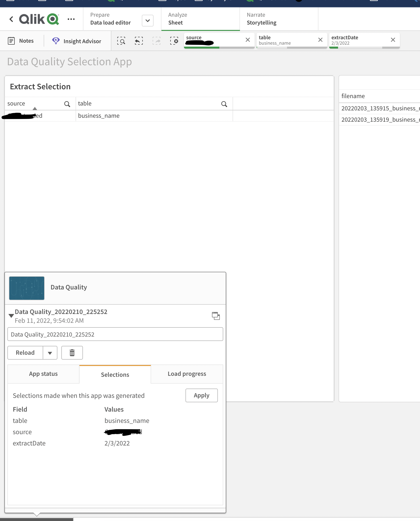Click the filename column header
Image resolution: width=420 pixels, height=521 pixels.
353,96
